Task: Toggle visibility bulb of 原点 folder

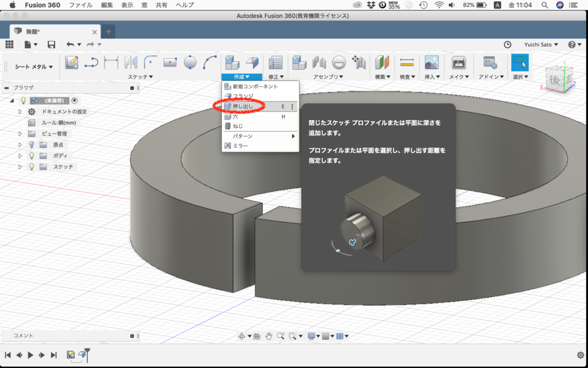Action: coord(32,144)
